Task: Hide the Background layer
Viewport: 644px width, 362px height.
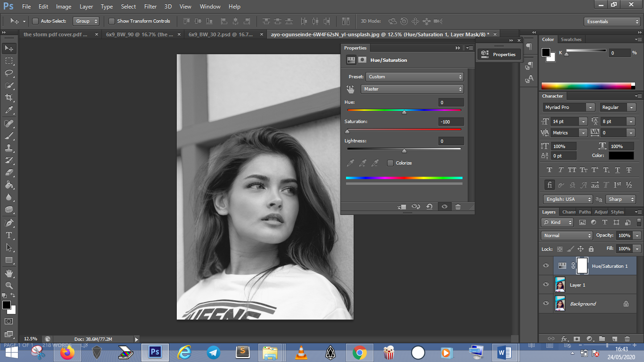Action: click(x=546, y=304)
